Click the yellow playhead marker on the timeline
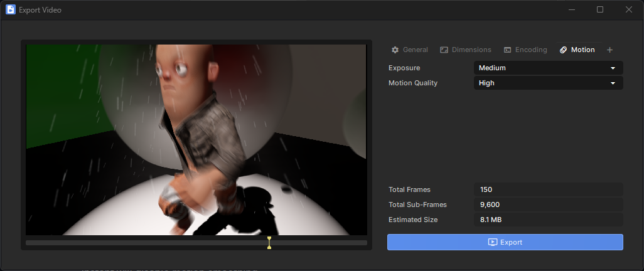This screenshot has width=644, height=271. point(269,243)
